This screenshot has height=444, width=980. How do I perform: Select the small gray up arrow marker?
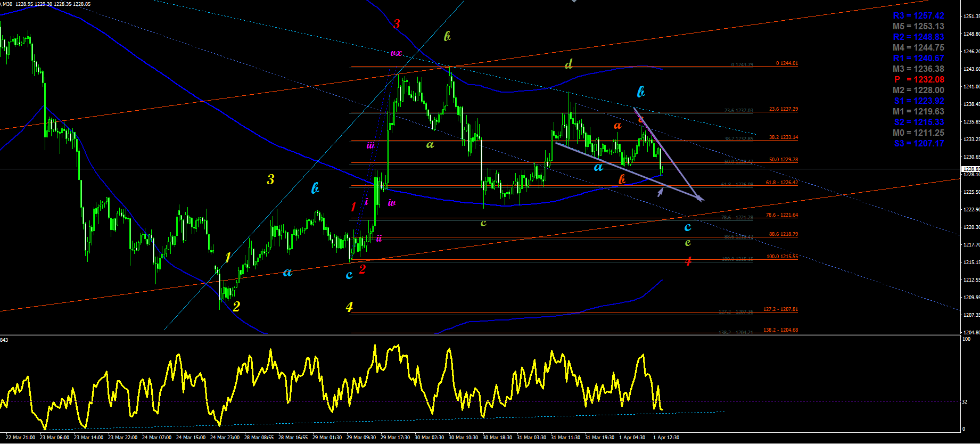[660, 192]
